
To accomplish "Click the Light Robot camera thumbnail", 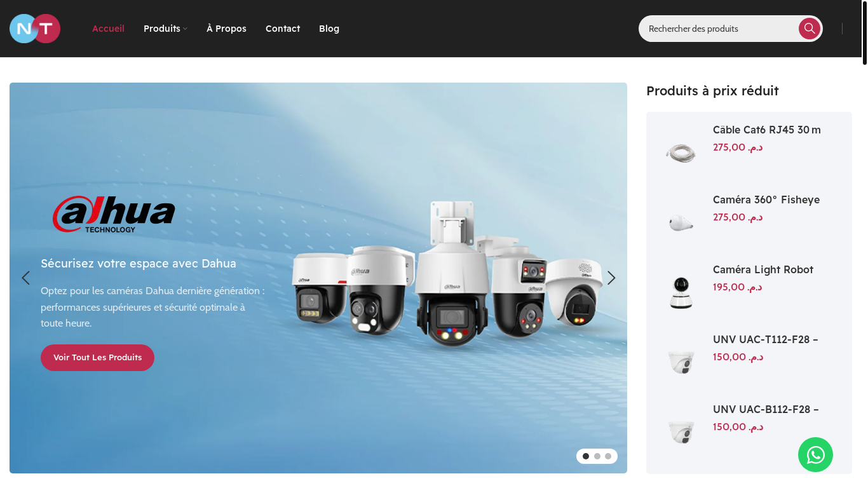I will point(681,293).
